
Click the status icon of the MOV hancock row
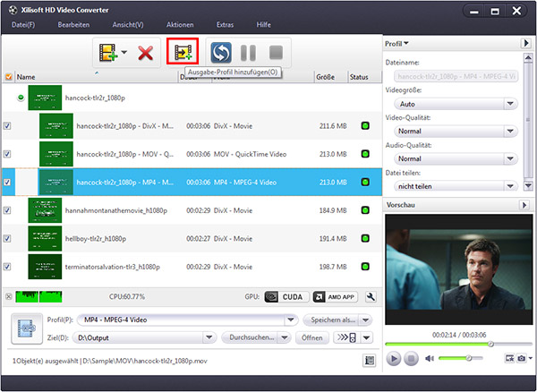[365, 154]
